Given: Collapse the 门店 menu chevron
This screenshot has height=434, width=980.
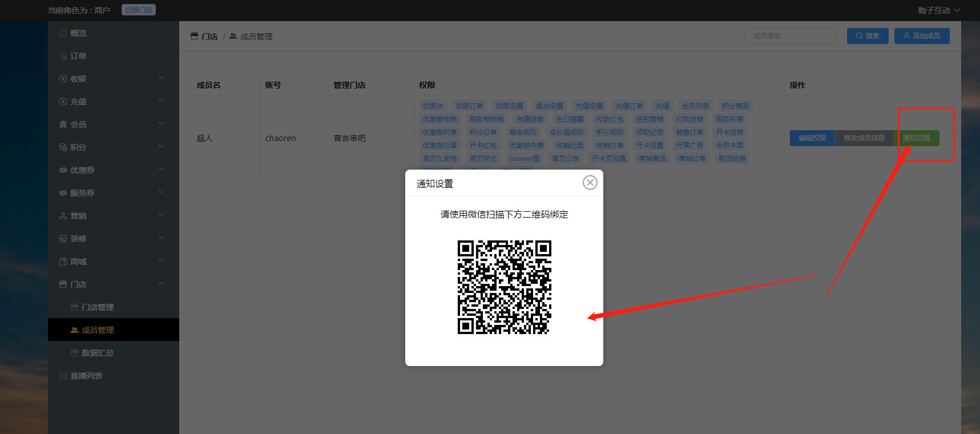Looking at the screenshot, I should point(161,283).
